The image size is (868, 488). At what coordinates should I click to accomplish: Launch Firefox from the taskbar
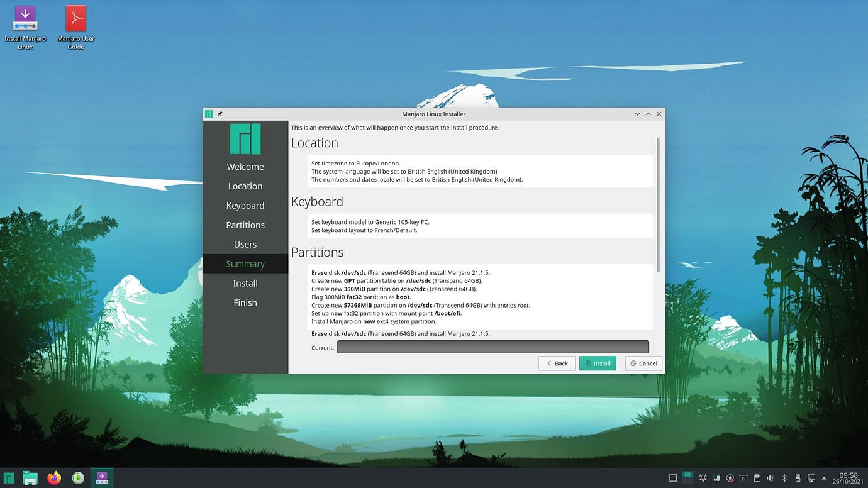tap(53, 478)
